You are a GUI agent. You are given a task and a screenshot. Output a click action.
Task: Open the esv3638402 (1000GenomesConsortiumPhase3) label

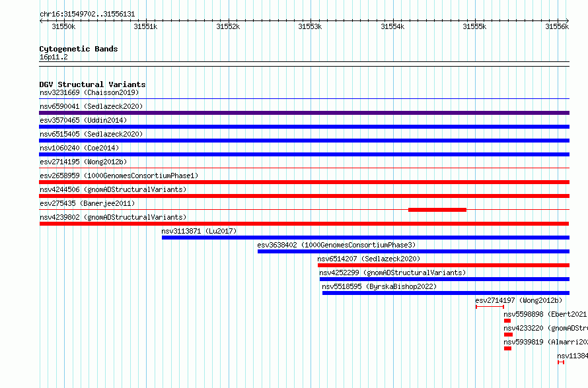[x=336, y=245]
